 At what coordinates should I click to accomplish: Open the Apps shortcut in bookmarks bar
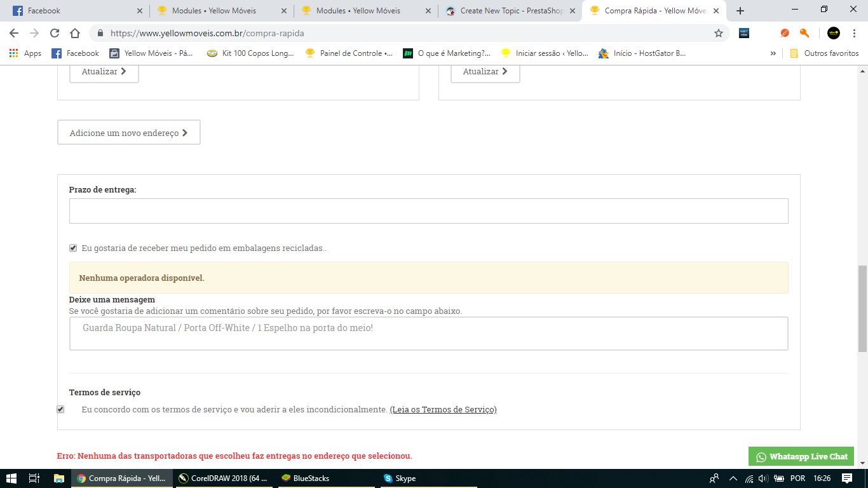coord(25,53)
